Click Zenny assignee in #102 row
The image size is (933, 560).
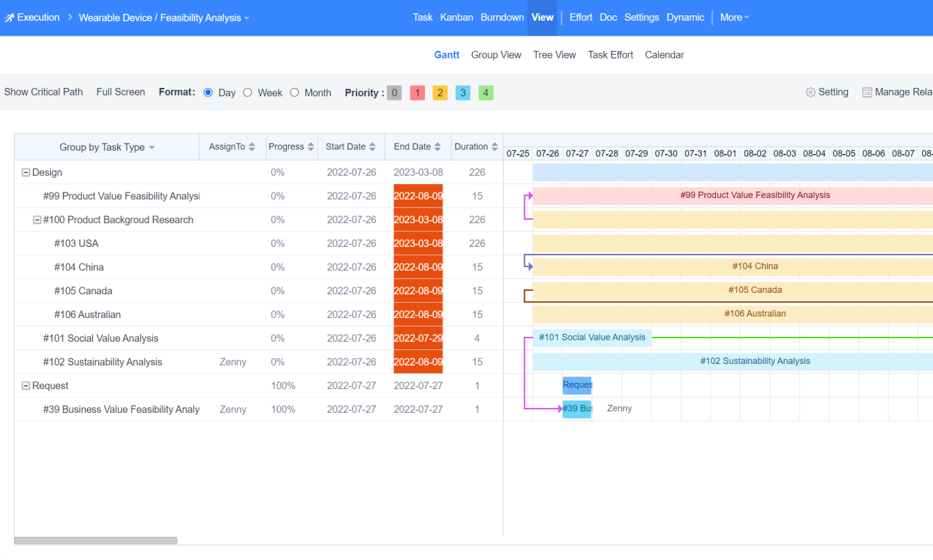[232, 362]
